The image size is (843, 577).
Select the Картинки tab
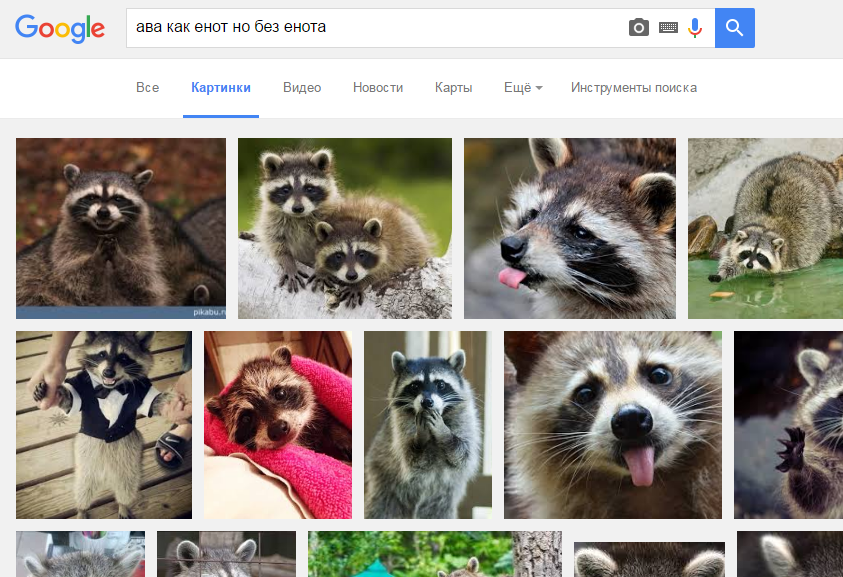coord(221,88)
